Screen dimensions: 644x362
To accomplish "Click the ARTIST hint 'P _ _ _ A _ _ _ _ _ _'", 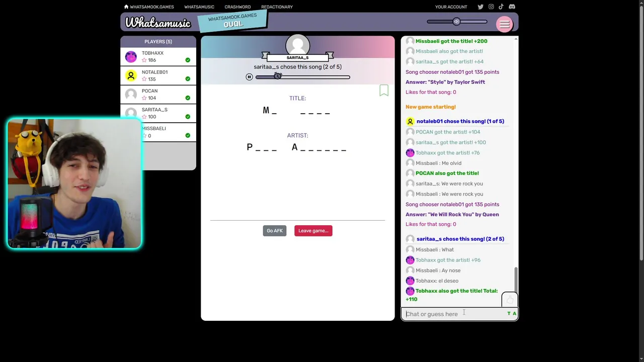I will [x=297, y=147].
